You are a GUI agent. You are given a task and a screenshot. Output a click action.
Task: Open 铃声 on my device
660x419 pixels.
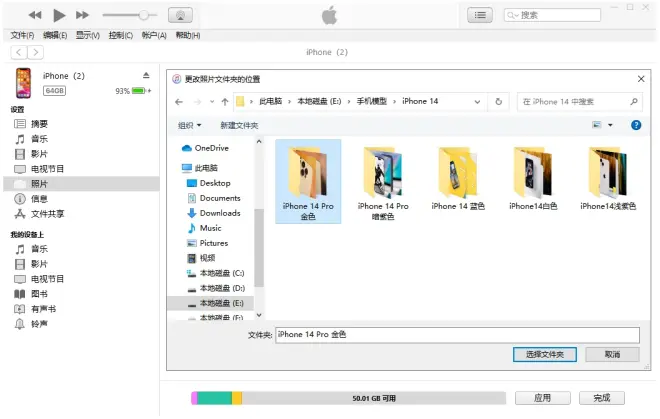39,324
